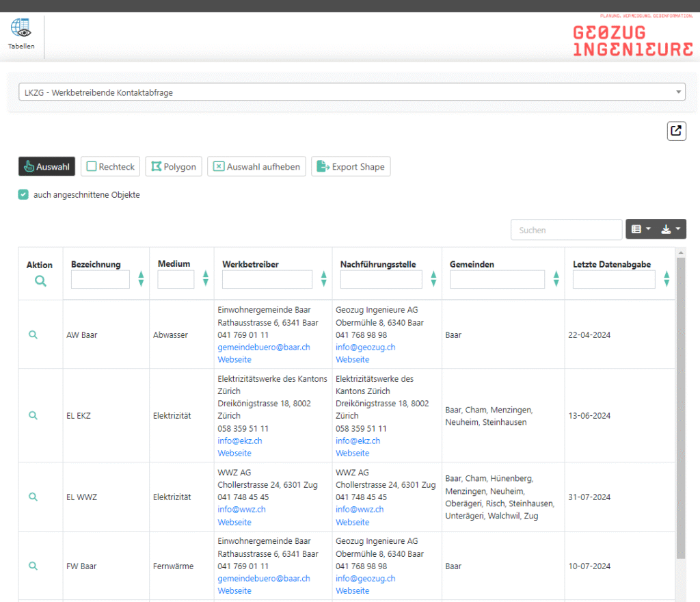Expand the download export dropdown
Screen dimensions: 700x602
pyautogui.click(x=671, y=229)
